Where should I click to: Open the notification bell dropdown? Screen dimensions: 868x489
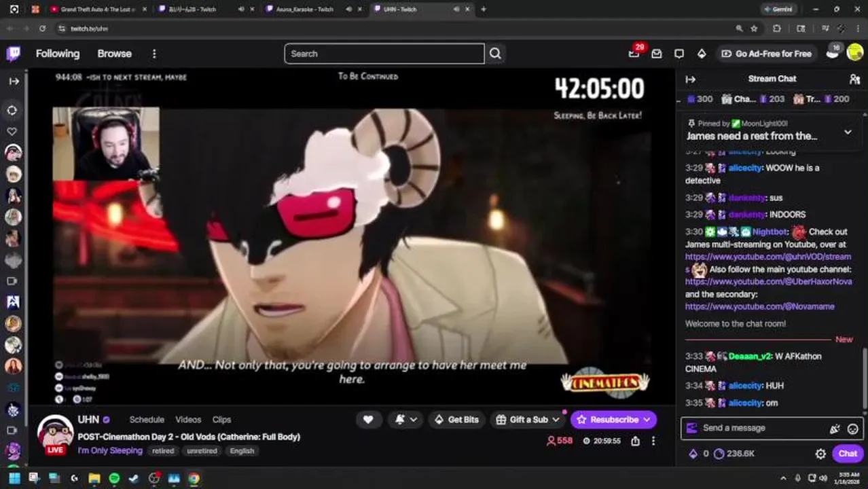[x=406, y=420]
